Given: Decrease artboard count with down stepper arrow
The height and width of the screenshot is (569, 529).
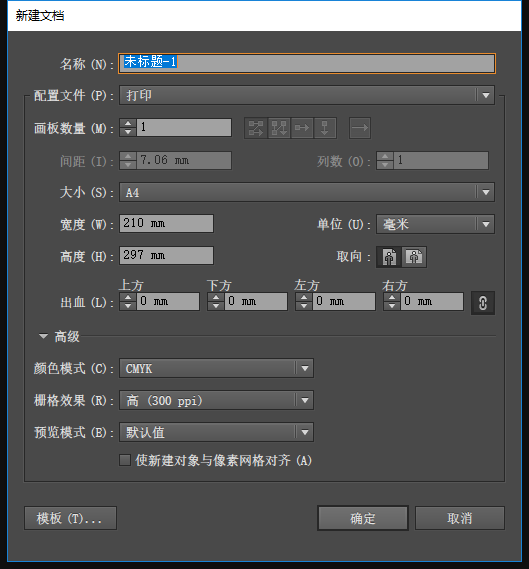Looking at the screenshot, I should (x=128, y=132).
